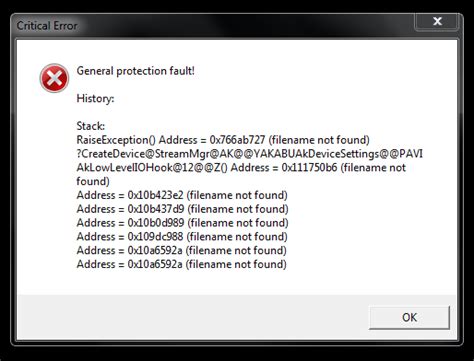Screen dimensions: 474x361
Task: Click the address value 0x766ab727
Action: coord(237,140)
